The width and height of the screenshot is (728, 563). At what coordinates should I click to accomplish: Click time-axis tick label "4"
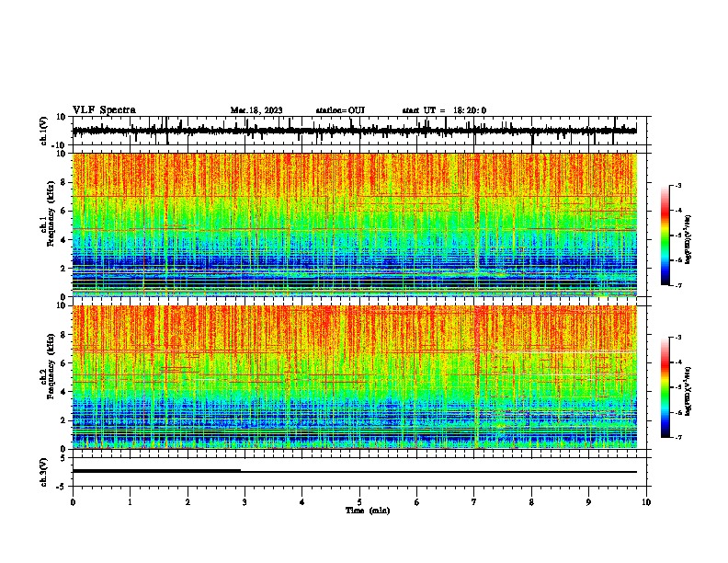pyautogui.click(x=302, y=502)
